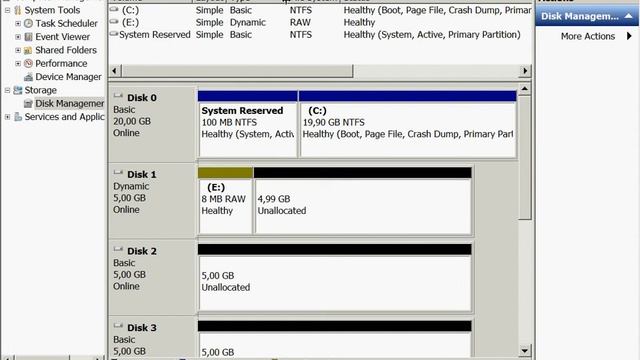The height and width of the screenshot is (360, 640).
Task: Click the Shared Folders icon
Action: click(28, 50)
